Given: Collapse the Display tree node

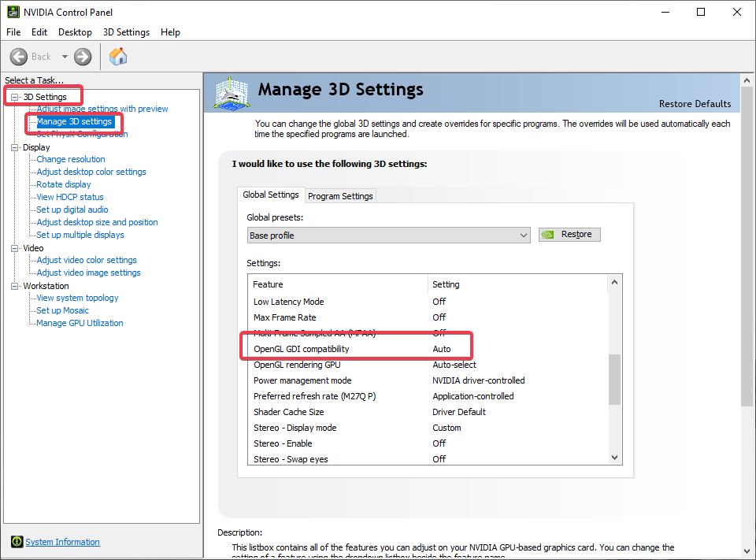Looking at the screenshot, I should point(14,147).
